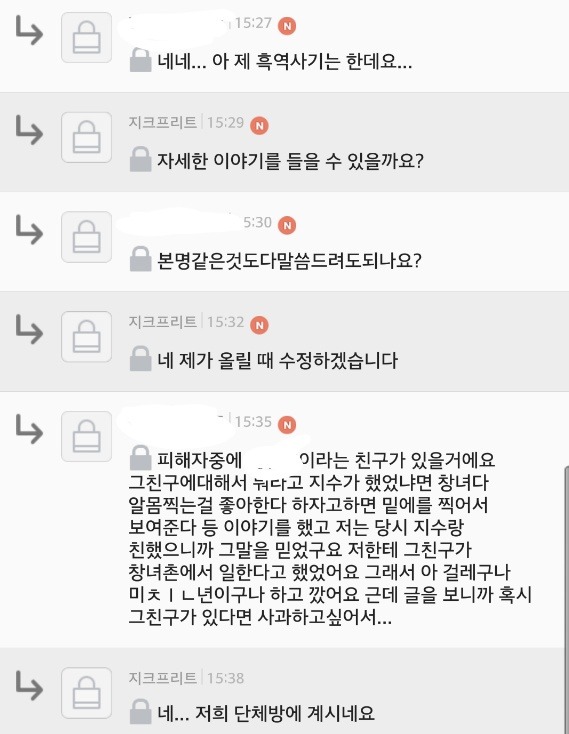Click lock icon before 네 제가 올릴 때 message
Viewport: 569px width, 734px height.
[x=140, y=359]
